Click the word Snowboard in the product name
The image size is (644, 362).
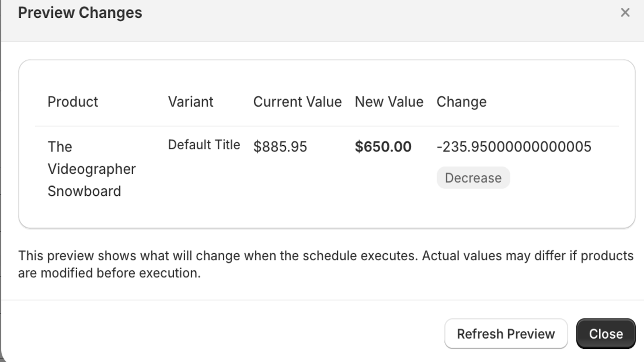coord(84,191)
